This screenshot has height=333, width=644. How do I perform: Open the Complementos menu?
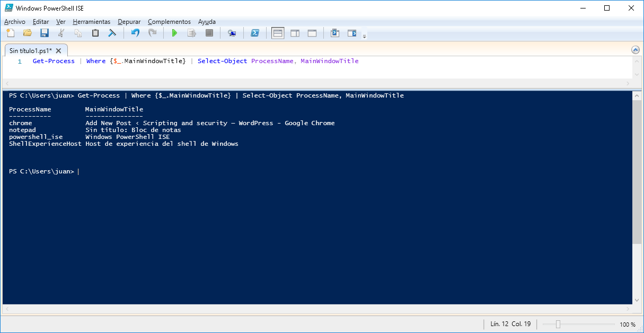[x=169, y=22]
